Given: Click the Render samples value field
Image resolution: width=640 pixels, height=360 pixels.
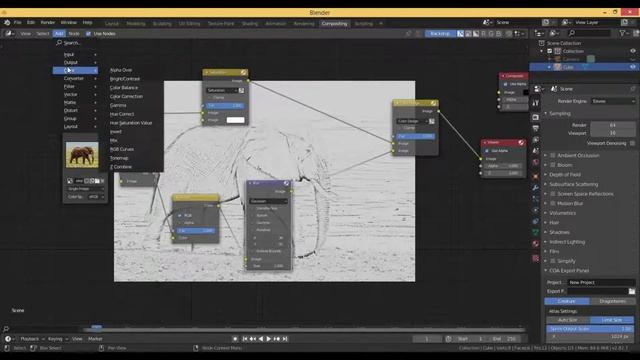Looking at the screenshot, I should point(613,125).
